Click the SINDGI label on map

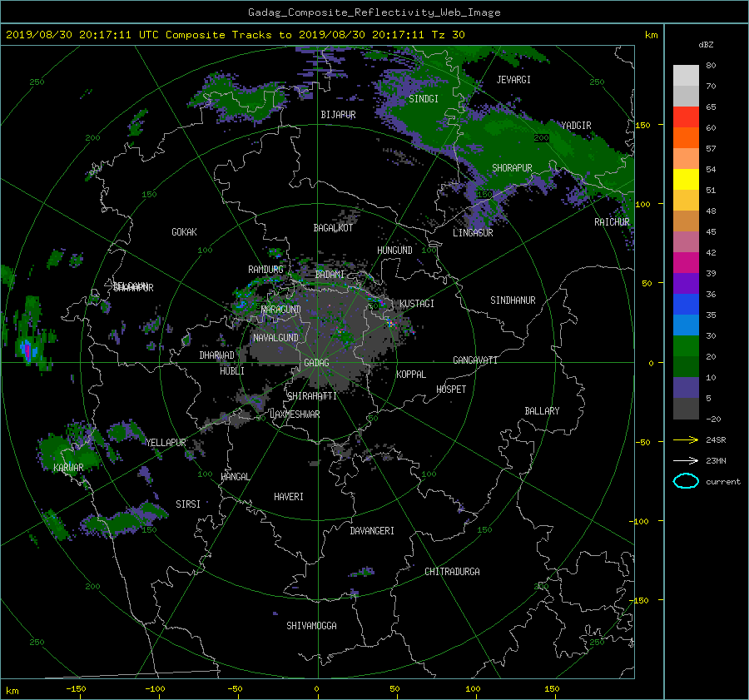(424, 99)
